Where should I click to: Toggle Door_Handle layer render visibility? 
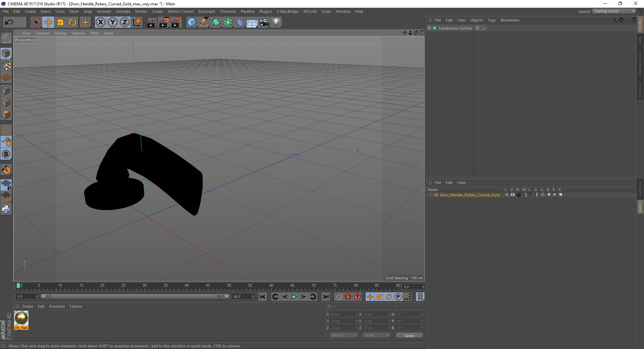(519, 195)
